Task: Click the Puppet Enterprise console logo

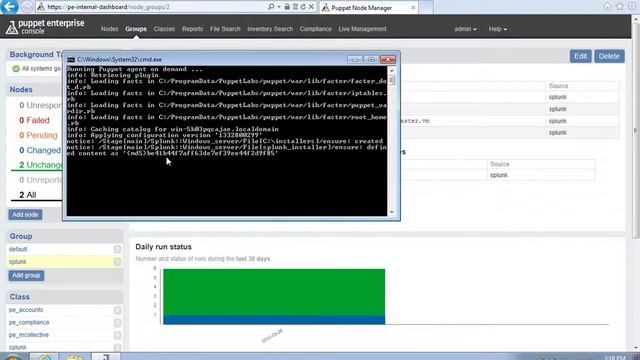Action: tap(45, 27)
